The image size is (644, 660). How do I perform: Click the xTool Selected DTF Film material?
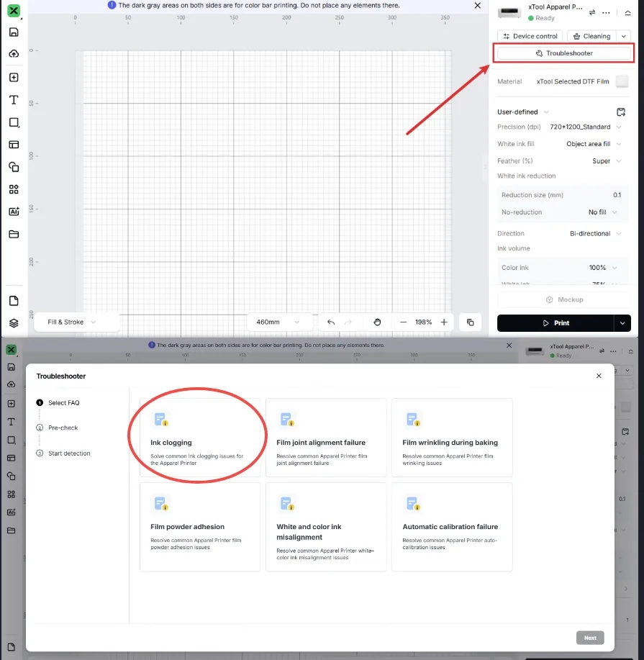[573, 81]
